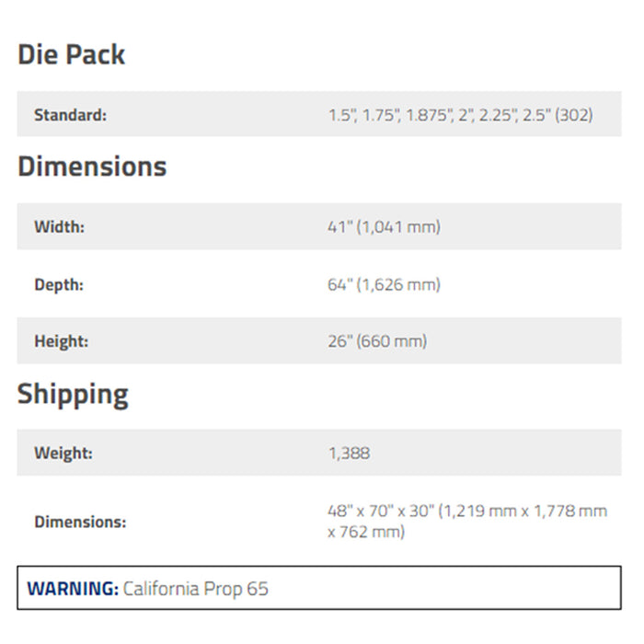Select the WARNING label in the box
This screenshot has width=644, height=644.
point(73,589)
